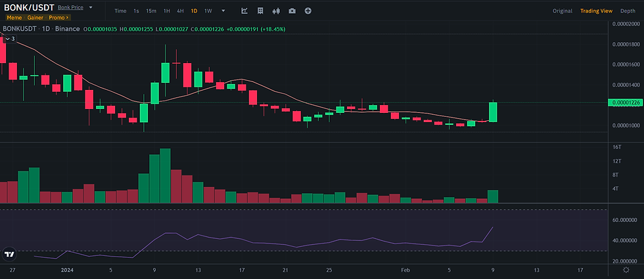Select the 1D timeframe
This screenshot has width=644, height=279.
[195, 11]
